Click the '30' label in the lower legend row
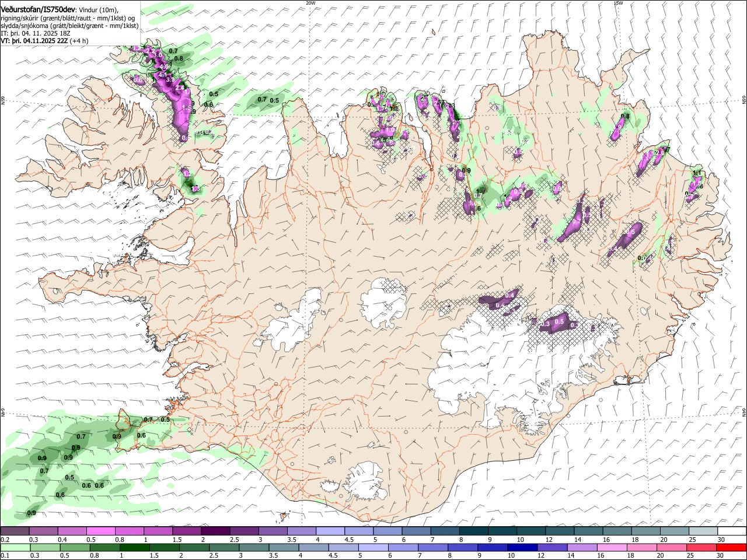The image size is (747, 560). coord(720,555)
